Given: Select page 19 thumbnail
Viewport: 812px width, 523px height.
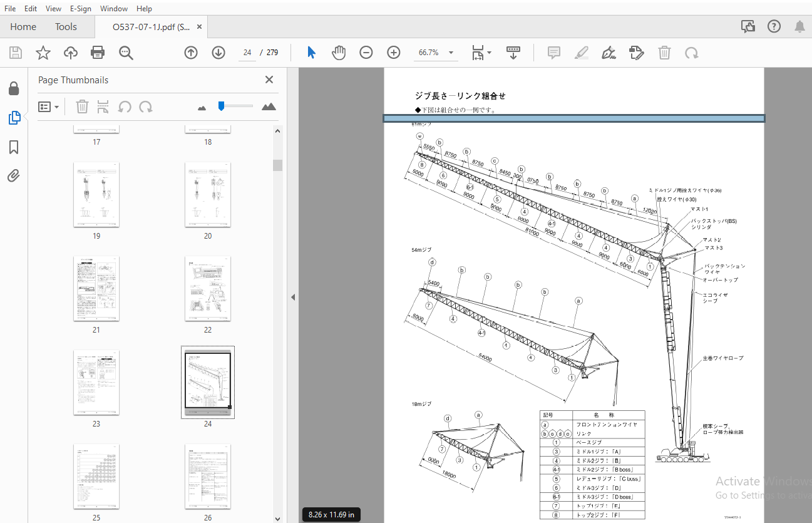Looking at the screenshot, I should (96, 195).
